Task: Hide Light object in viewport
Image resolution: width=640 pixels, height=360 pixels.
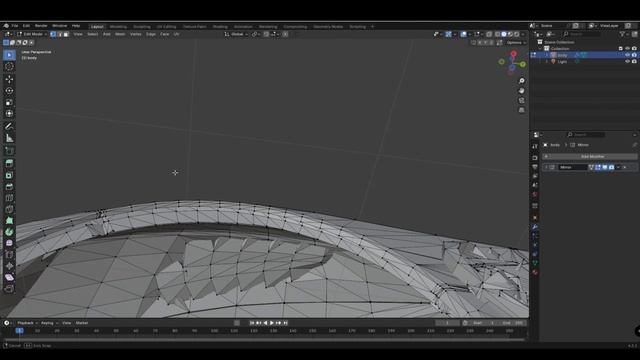Action: click(627, 61)
